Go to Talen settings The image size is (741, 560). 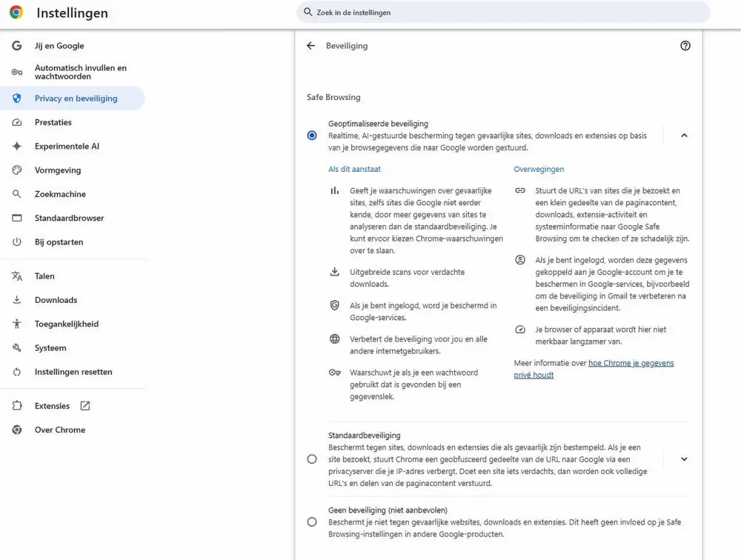tap(73, 276)
